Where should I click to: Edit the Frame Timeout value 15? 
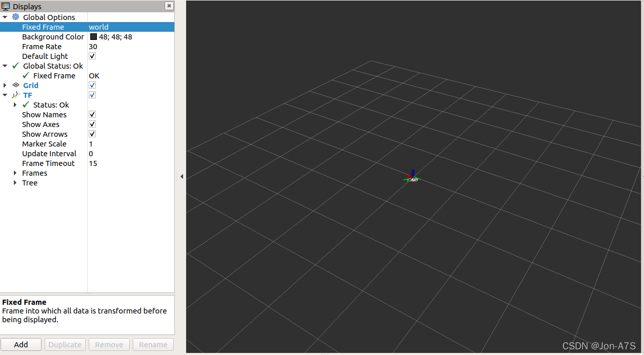(x=93, y=163)
